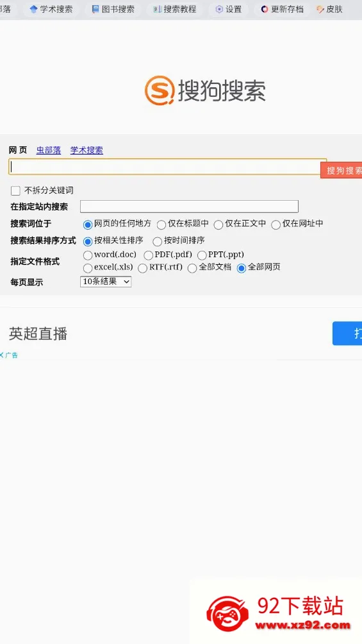Open 设置 in the top toolbar
Image resolution: width=362 pixels, height=644 pixels.
coord(229,9)
